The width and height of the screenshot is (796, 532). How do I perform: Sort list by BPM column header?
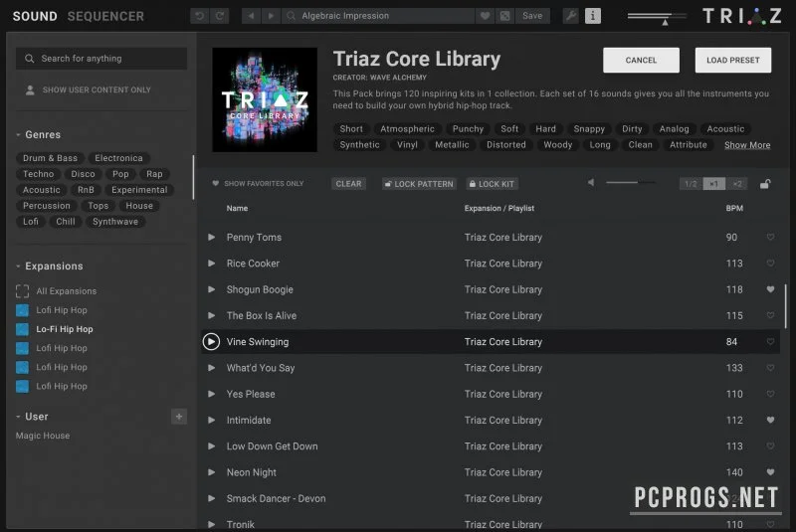click(734, 209)
